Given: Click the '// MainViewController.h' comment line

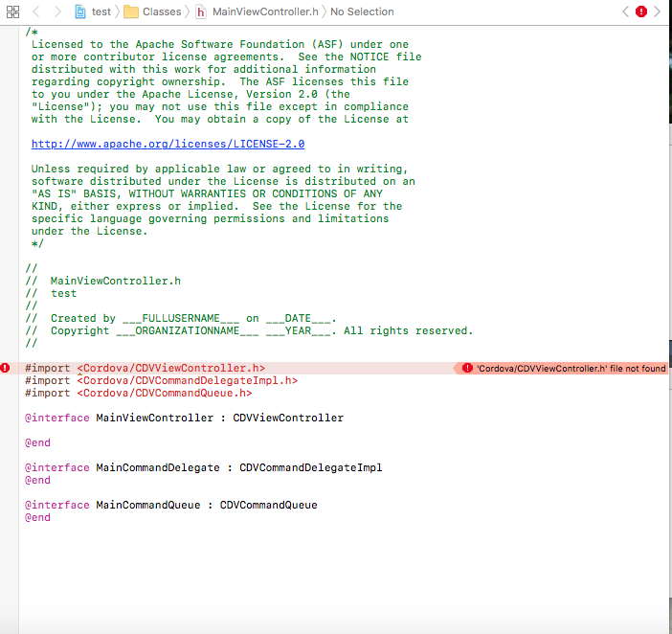Looking at the screenshot, I should coord(102,281).
